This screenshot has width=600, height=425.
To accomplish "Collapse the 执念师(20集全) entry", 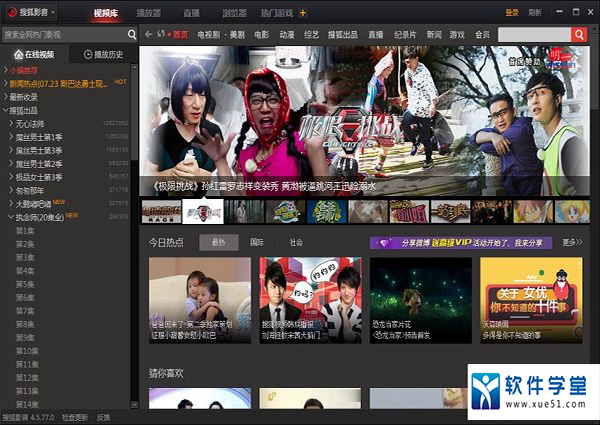I will [11, 217].
